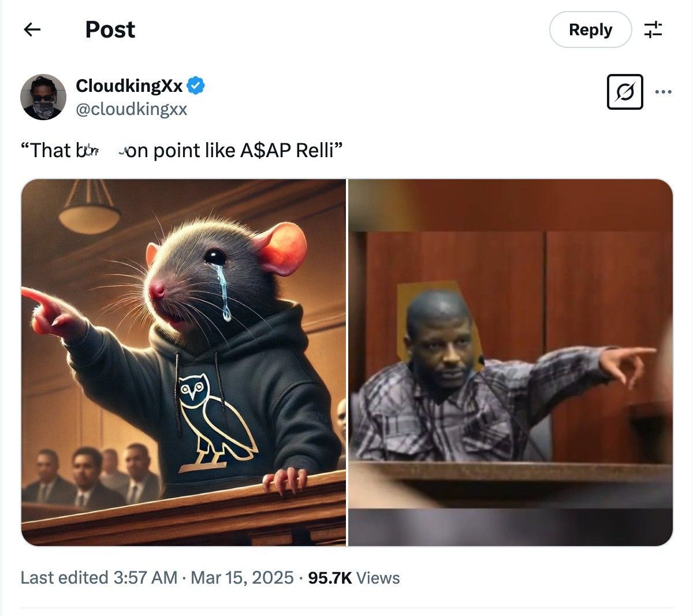The image size is (693, 616).
Task: Click the CloudkingXx display name
Action: pos(129,86)
